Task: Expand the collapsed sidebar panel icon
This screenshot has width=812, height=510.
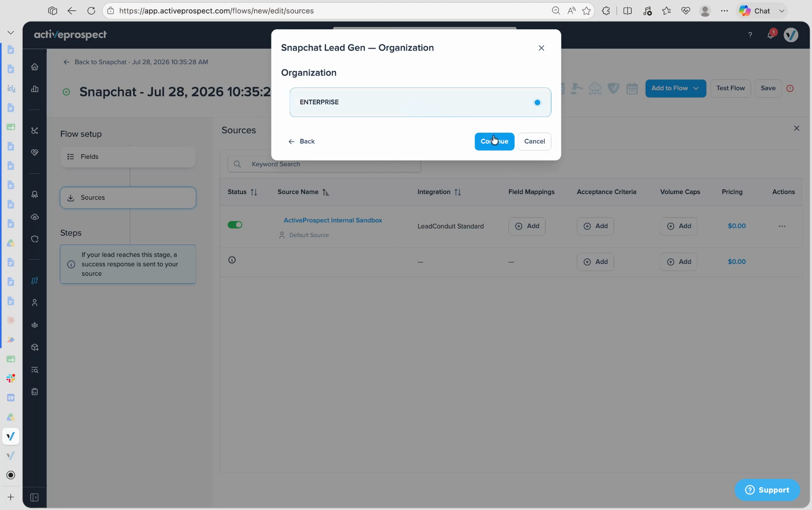Action: [x=34, y=497]
